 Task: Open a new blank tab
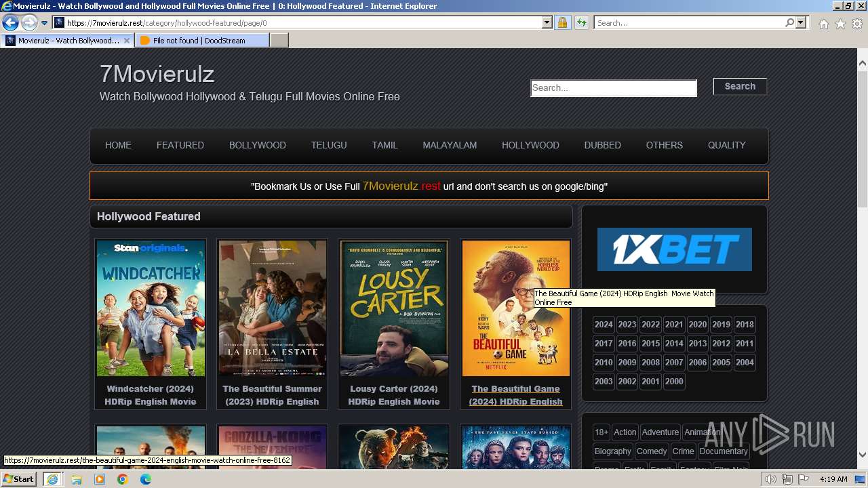click(279, 41)
